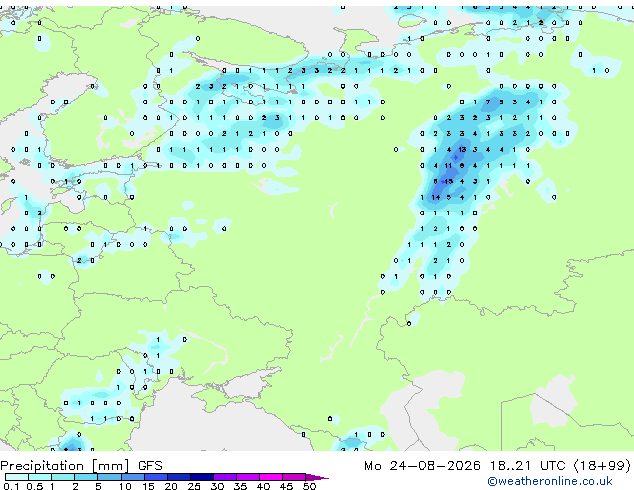Click the '14' precipitation value on the map
The image size is (634, 490).
tap(436, 197)
